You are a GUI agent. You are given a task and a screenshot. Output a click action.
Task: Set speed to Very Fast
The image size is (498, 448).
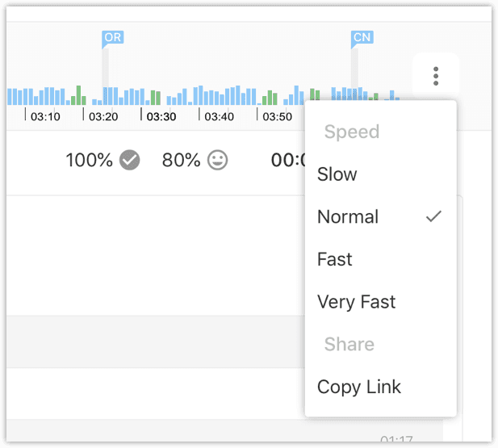coord(356,302)
